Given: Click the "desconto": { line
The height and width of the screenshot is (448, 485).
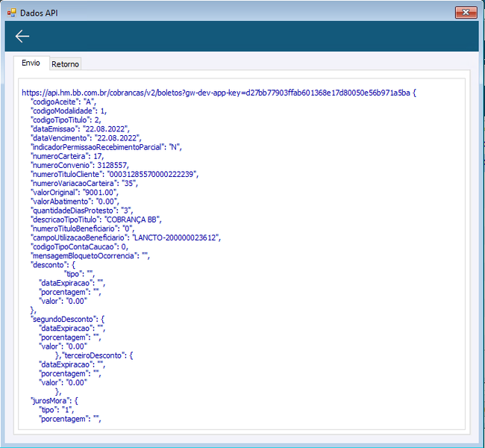Looking at the screenshot, I should coord(52,265).
